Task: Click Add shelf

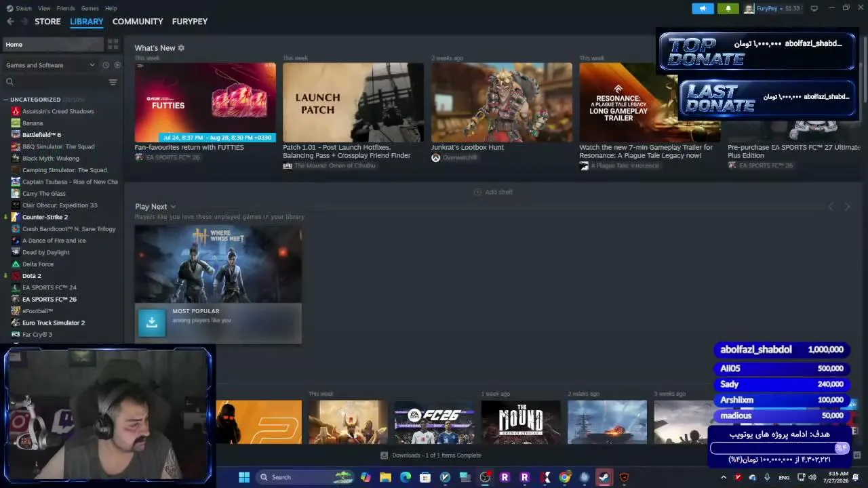Action: point(493,192)
